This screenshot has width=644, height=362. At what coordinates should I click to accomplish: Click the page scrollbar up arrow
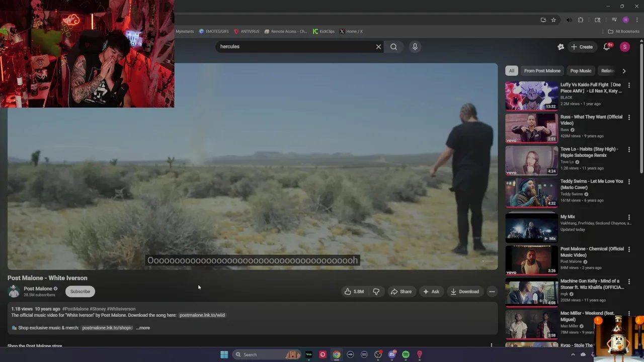640,41
